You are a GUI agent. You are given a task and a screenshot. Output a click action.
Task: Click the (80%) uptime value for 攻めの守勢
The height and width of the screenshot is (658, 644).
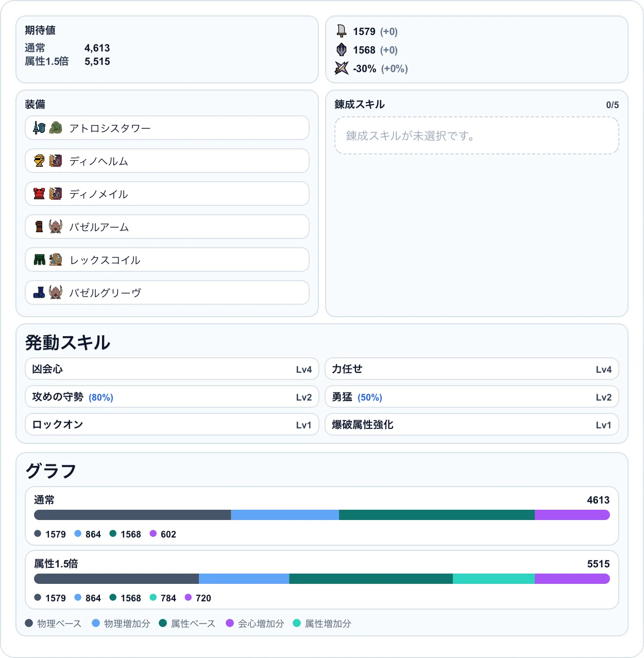pyautogui.click(x=101, y=397)
